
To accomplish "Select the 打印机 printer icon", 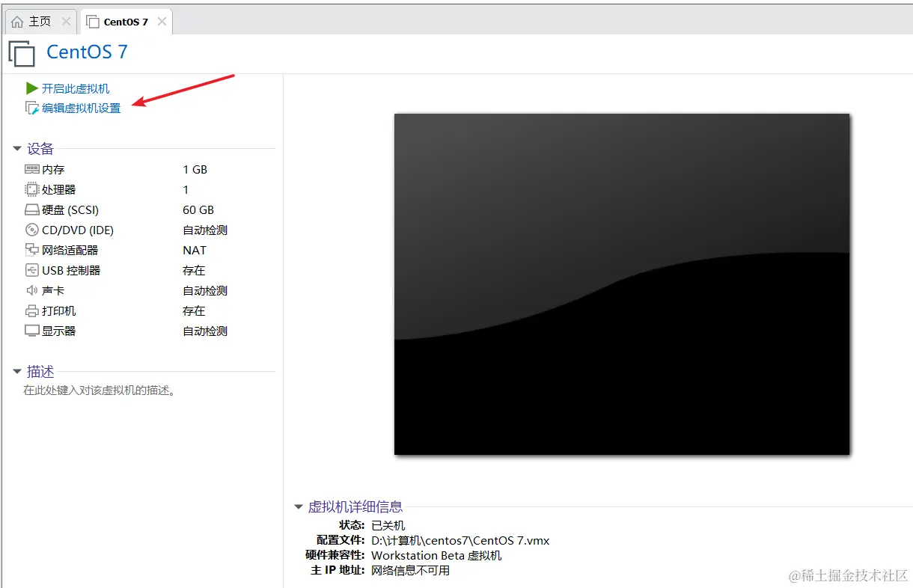I will coord(31,310).
